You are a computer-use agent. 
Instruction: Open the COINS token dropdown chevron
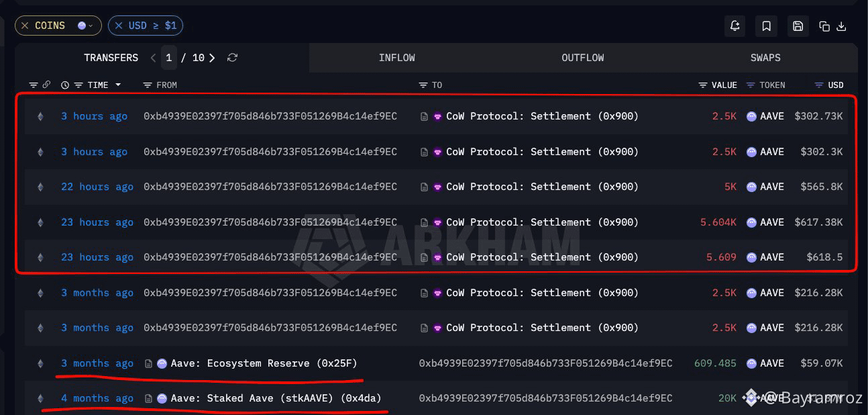tap(91, 26)
